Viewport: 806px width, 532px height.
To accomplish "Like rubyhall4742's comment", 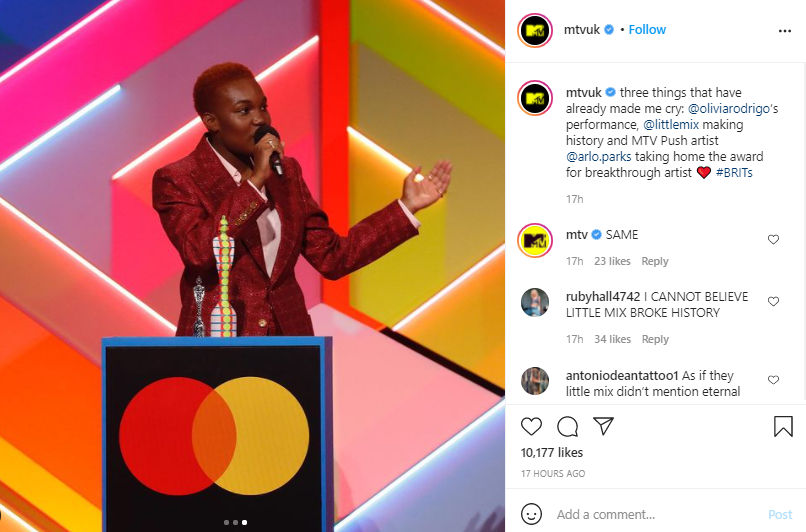I will 773,301.
